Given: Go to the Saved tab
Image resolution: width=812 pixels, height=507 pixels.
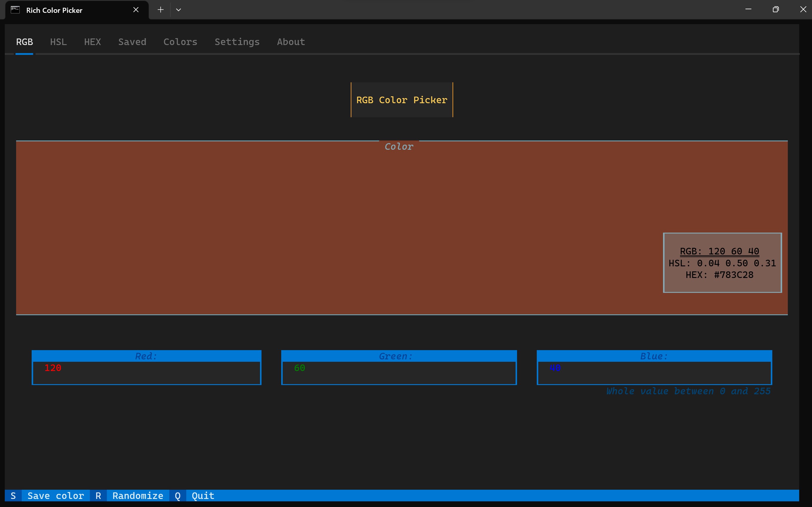Looking at the screenshot, I should click(x=132, y=42).
